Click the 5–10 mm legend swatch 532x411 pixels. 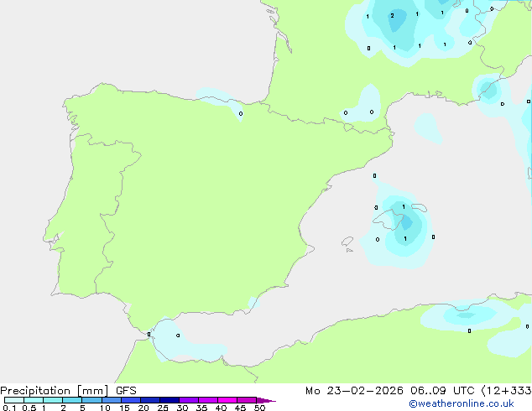click(x=91, y=400)
